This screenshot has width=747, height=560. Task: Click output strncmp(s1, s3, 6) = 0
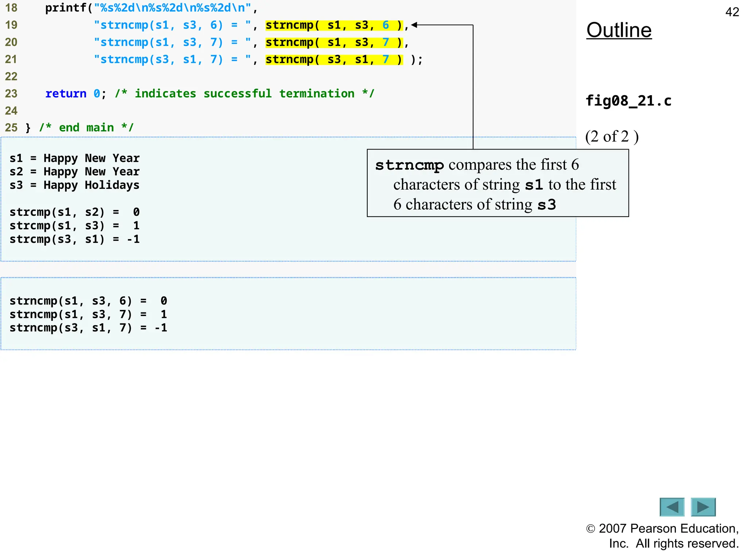pyautogui.click(x=88, y=301)
